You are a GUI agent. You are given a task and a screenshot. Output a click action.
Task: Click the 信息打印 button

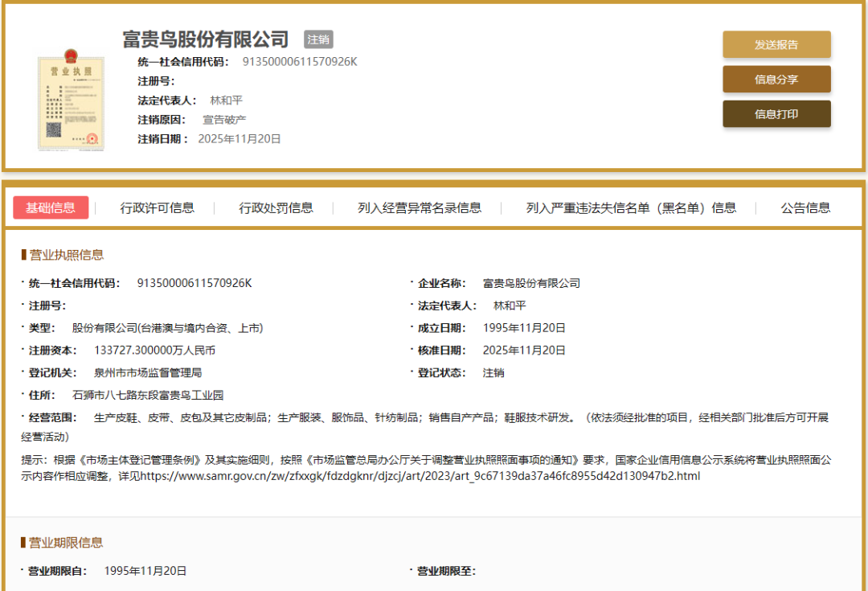[776, 113]
